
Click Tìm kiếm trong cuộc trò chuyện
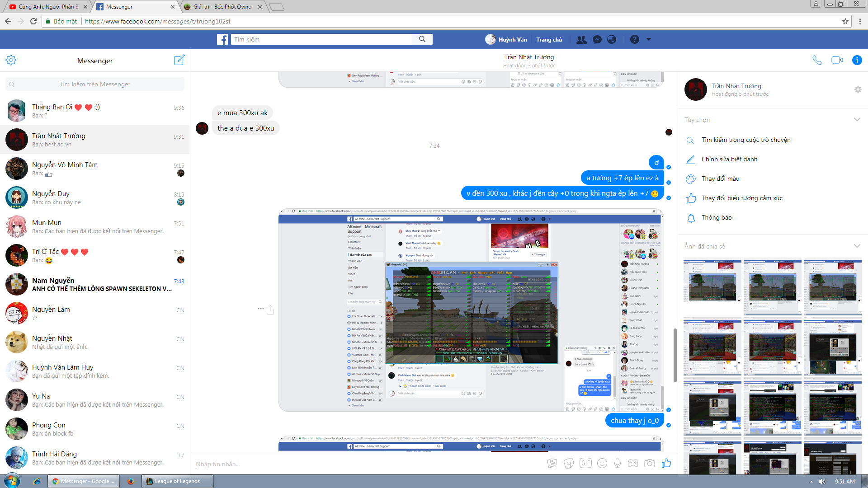tap(745, 140)
